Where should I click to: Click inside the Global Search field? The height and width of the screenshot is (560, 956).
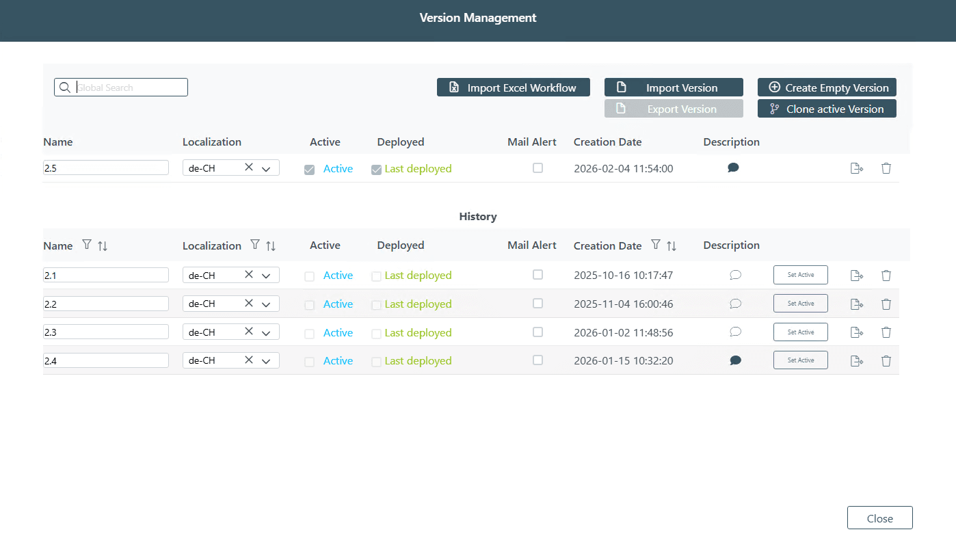(x=130, y=87)
